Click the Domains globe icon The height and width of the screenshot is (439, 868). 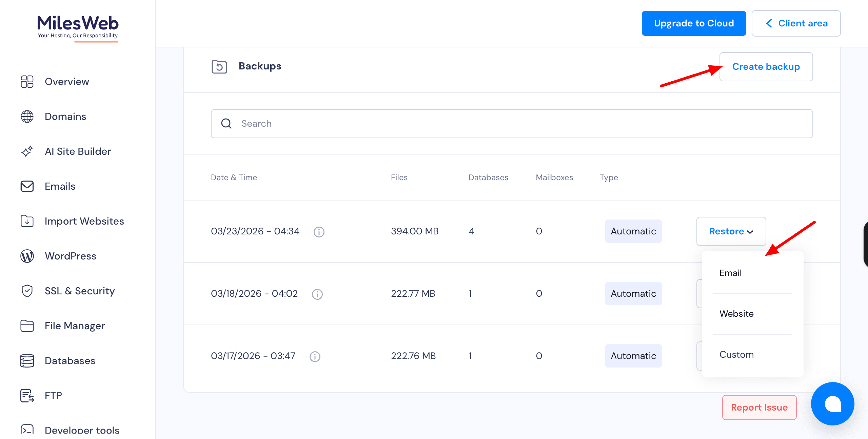(27, 117)
